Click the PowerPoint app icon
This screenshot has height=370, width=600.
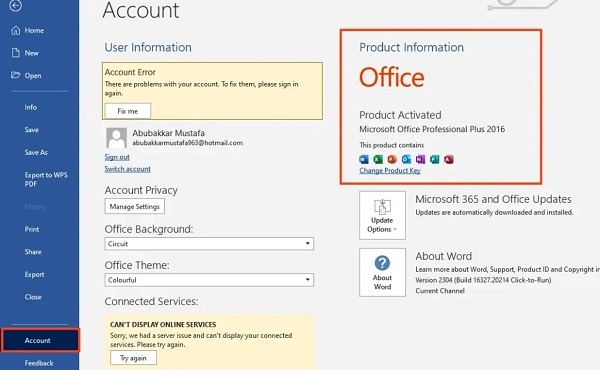tap(392, 159)
